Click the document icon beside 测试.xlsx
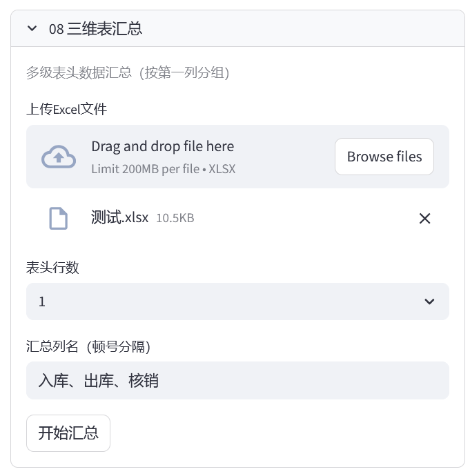470x476 pixels. [59, 218]
